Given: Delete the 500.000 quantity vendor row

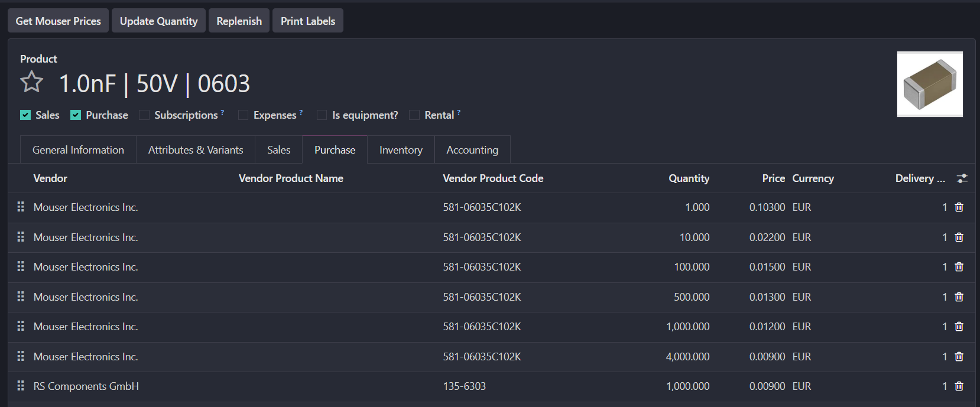Looking at the screenshot, I should [x=959, y=297].
